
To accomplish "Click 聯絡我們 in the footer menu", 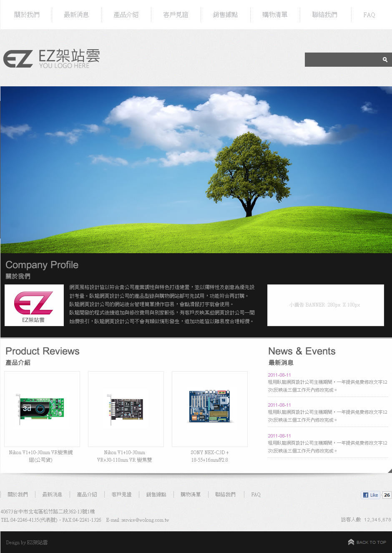I will [x=225, y=495].
